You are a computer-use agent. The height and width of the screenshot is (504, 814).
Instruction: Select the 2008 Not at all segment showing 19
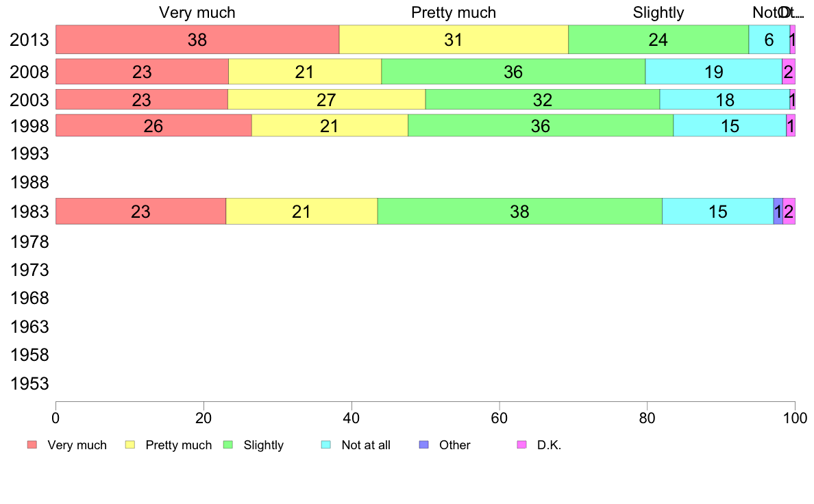pyautogui.click(x=714, y=72)
